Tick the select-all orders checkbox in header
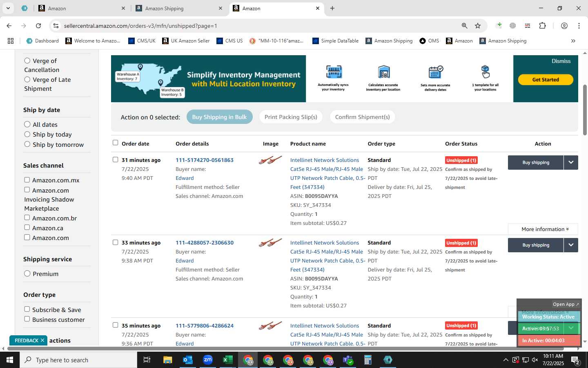The width and height of the screenshot is (588, 368). click(115, 143)
